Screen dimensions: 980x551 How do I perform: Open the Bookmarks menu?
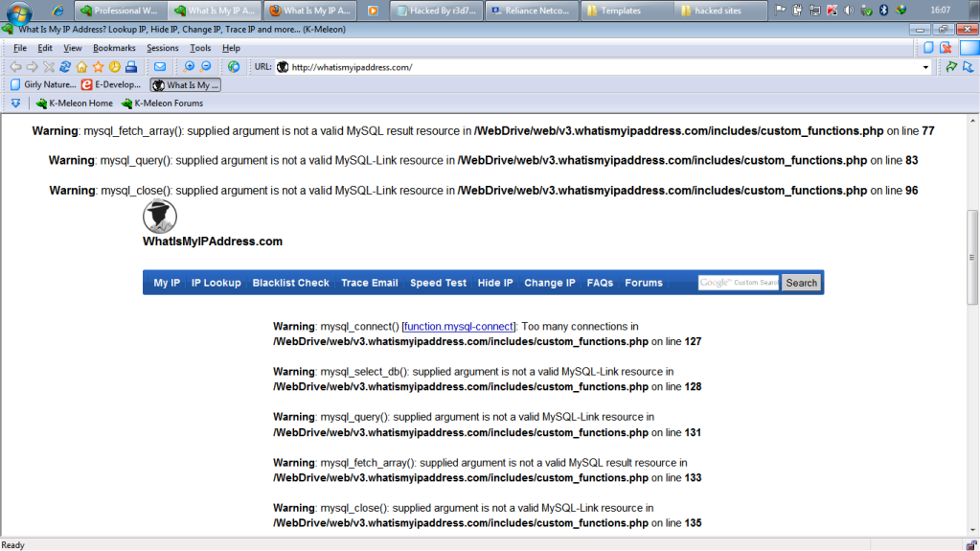tap(114, 48)
